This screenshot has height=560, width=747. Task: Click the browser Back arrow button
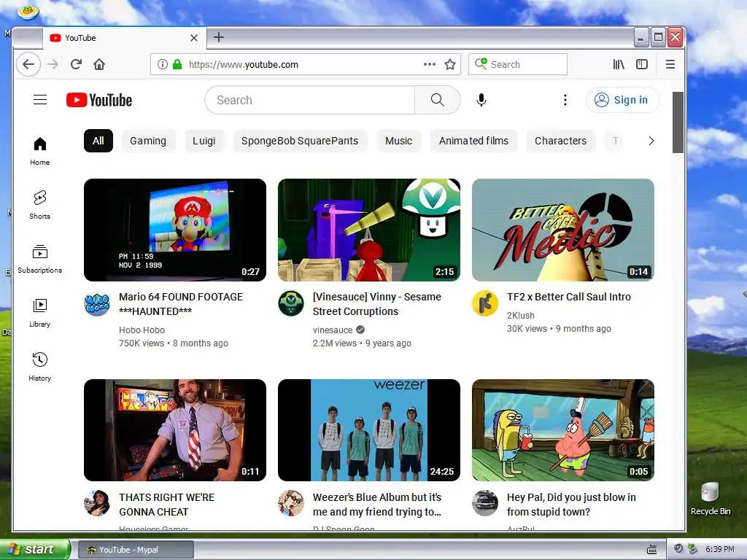point(28,64)
